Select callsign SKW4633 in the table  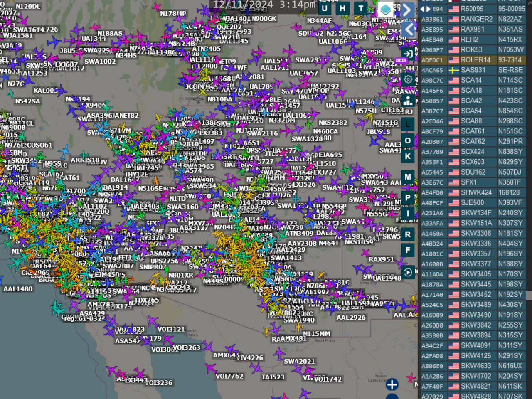476,366
